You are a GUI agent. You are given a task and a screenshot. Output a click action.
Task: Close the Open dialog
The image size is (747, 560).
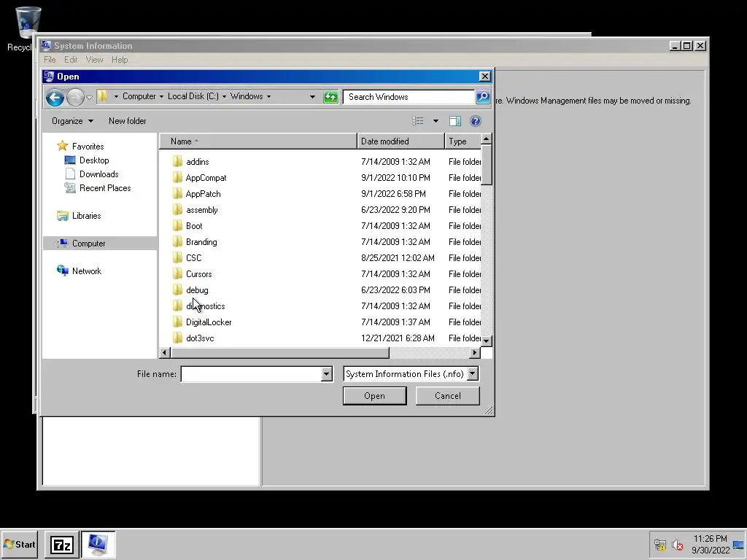(x=484, y=76)
